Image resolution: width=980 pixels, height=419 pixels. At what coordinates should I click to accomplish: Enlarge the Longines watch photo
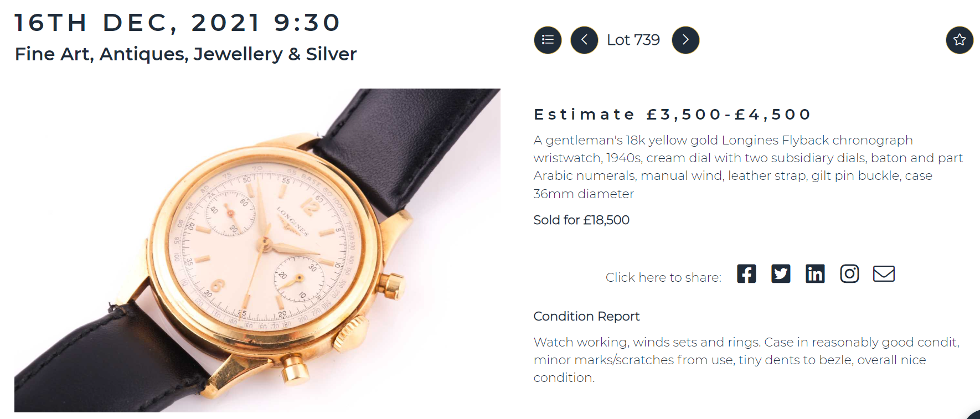[x=257, y=250]
